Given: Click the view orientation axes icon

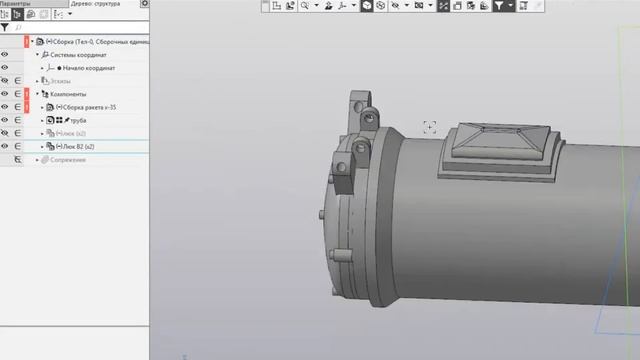Looking at the screenshot, I should tap(343, 6).
